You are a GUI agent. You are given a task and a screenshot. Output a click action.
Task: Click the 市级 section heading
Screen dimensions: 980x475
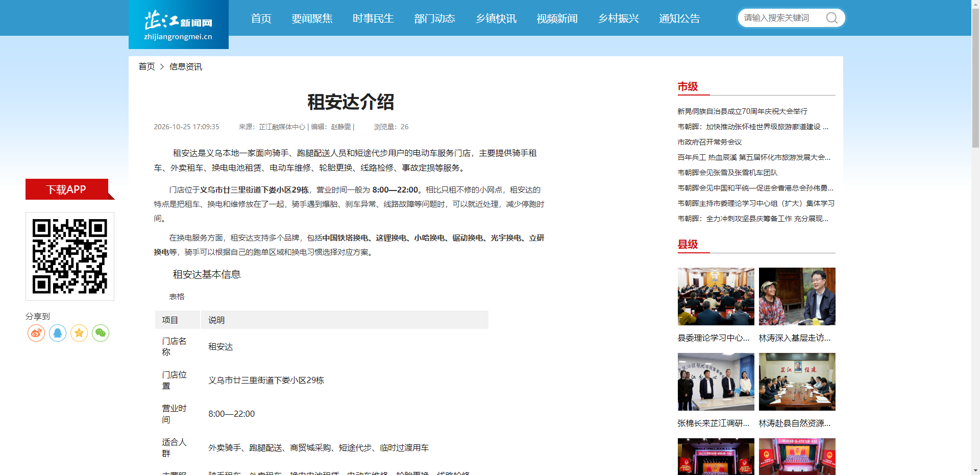point(688,87)
